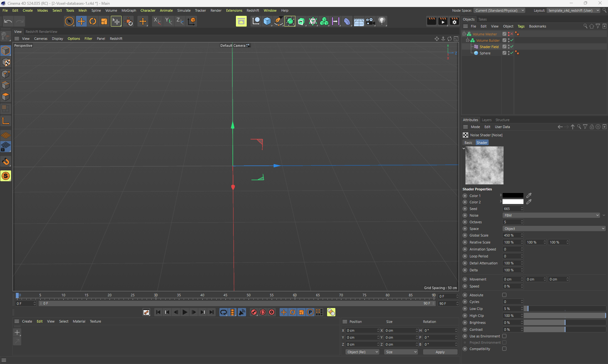Image resolution: width=608 pixels, height=364 pixels.
Task: Open the MoGraph menu
Action: pyautogui.click(x=129, y=10)
